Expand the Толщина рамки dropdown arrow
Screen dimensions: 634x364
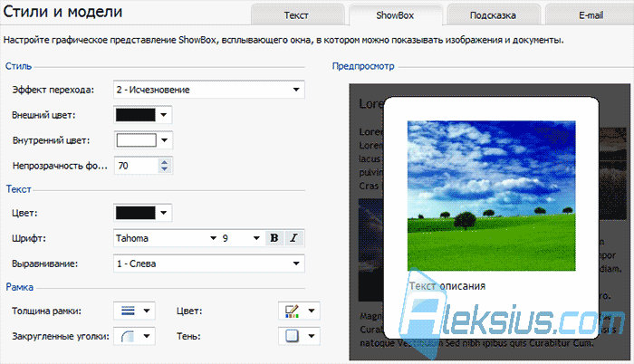tap(147, 311)
